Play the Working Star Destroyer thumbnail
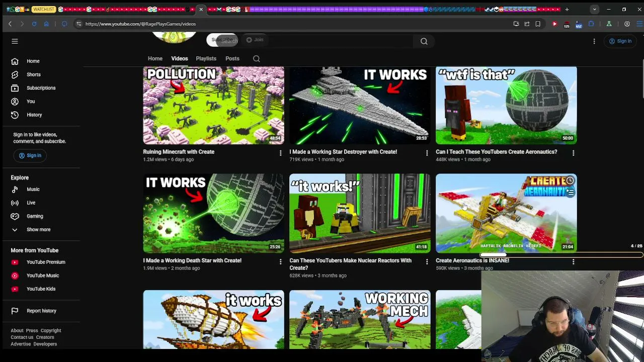Screen dimensions: 644x362 click(360, 105)
